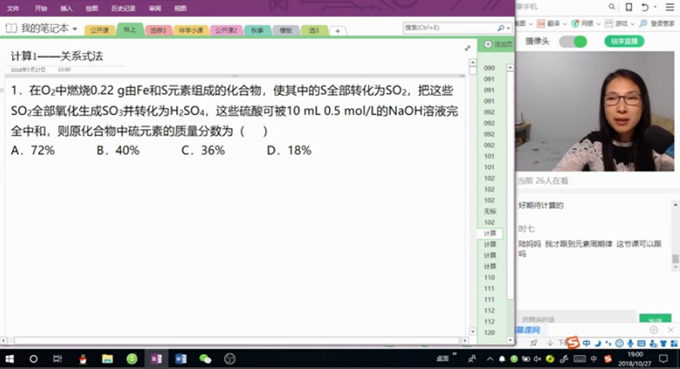Open the 插入 ribbon menu

click(66, 8)
